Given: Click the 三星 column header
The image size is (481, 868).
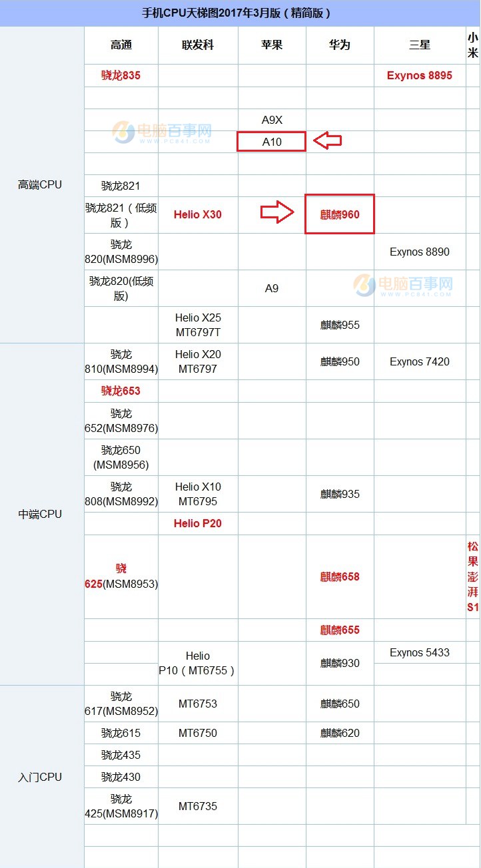Looking at the screenshot, I should 420,45.
